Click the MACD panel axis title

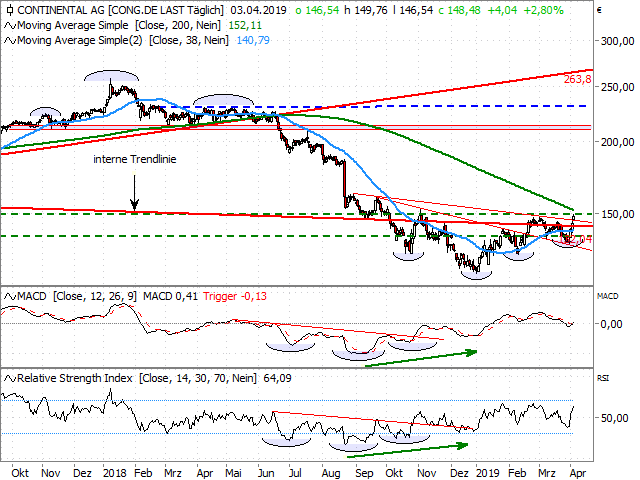point(607,296)
